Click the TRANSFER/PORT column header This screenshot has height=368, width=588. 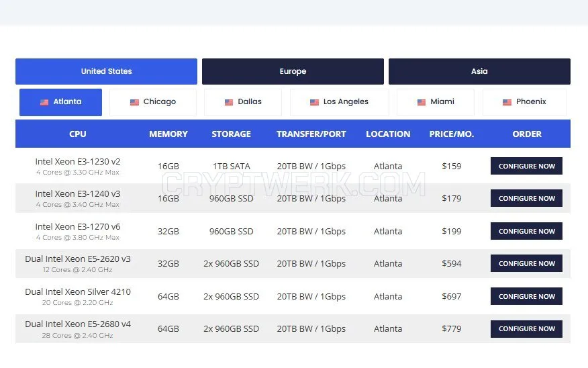click(311, 134)
